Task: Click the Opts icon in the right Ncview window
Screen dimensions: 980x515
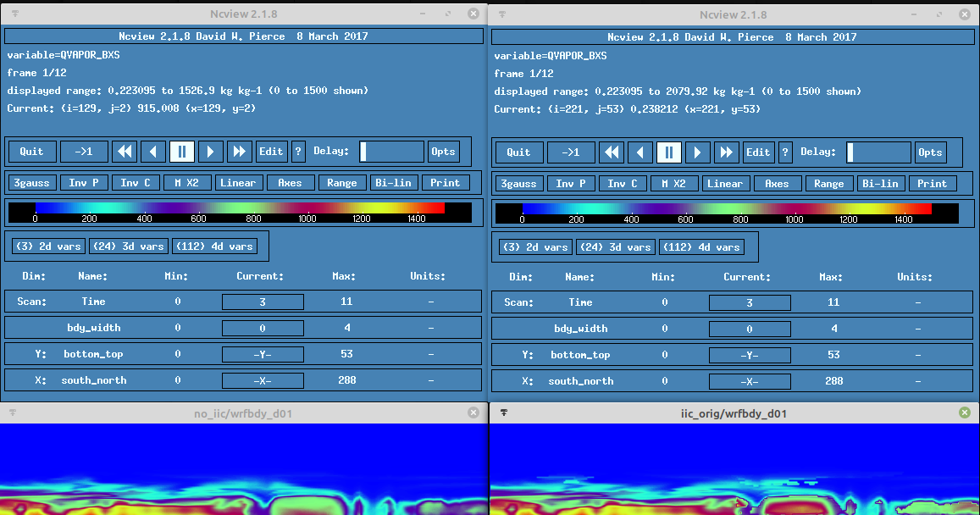Action: (x=930, y=152)
